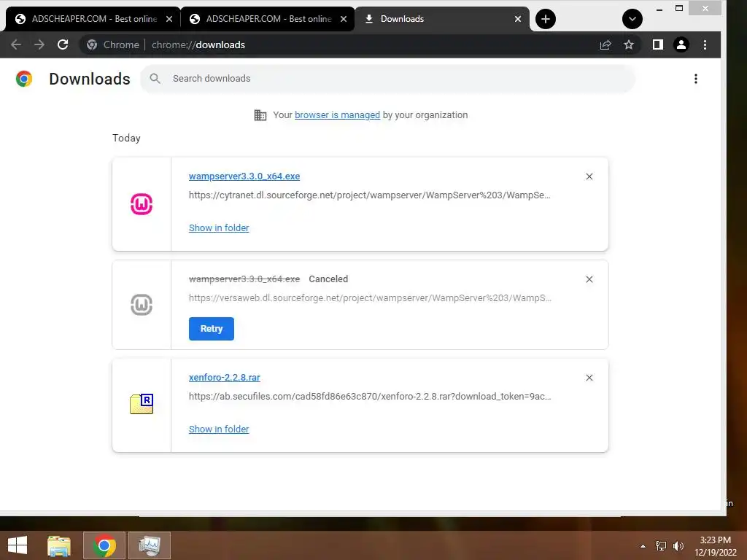This screenshot has height=560, width=747.
Task: Click the versaweb sourceforge download URL
Action: coord(370,298)
